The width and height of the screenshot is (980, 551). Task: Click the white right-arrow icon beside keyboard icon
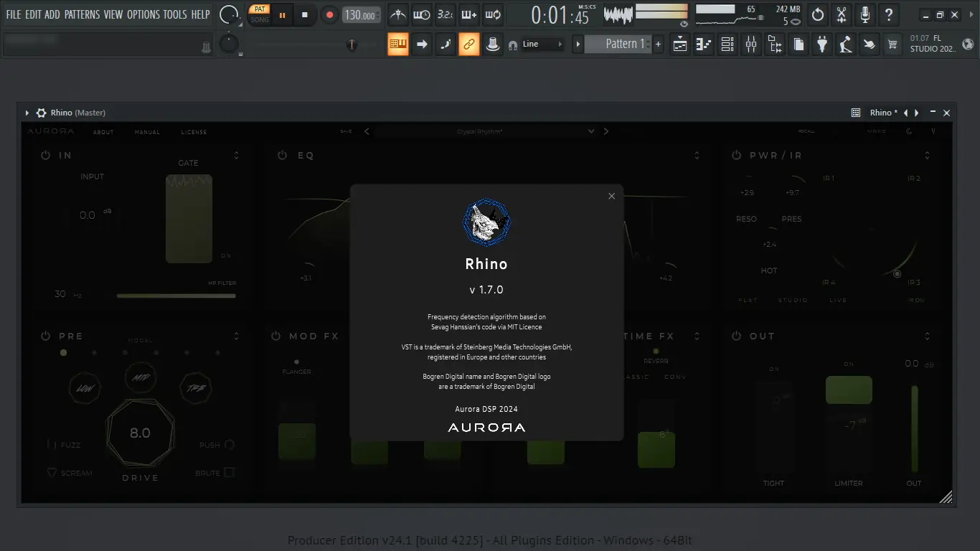click(x=422, y=44)
